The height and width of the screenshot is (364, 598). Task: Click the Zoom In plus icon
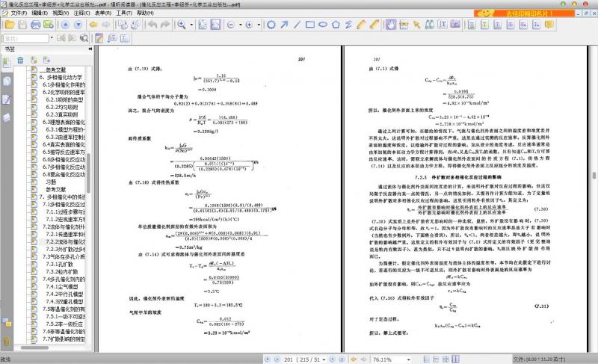click(249, 25)
